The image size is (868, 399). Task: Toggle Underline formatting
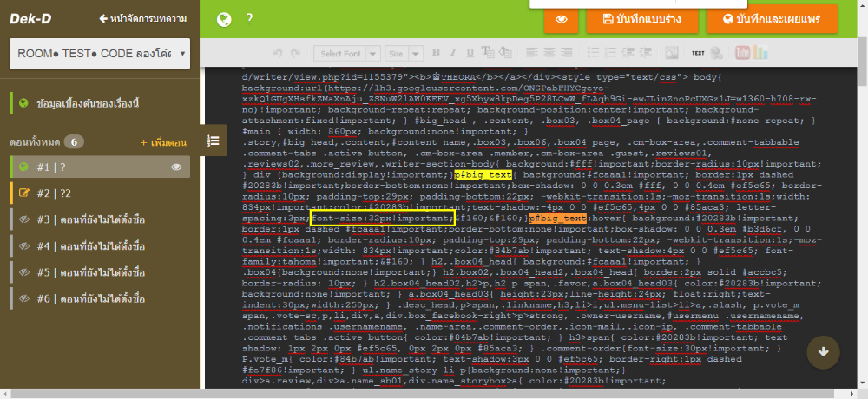[x=470, y=53]
